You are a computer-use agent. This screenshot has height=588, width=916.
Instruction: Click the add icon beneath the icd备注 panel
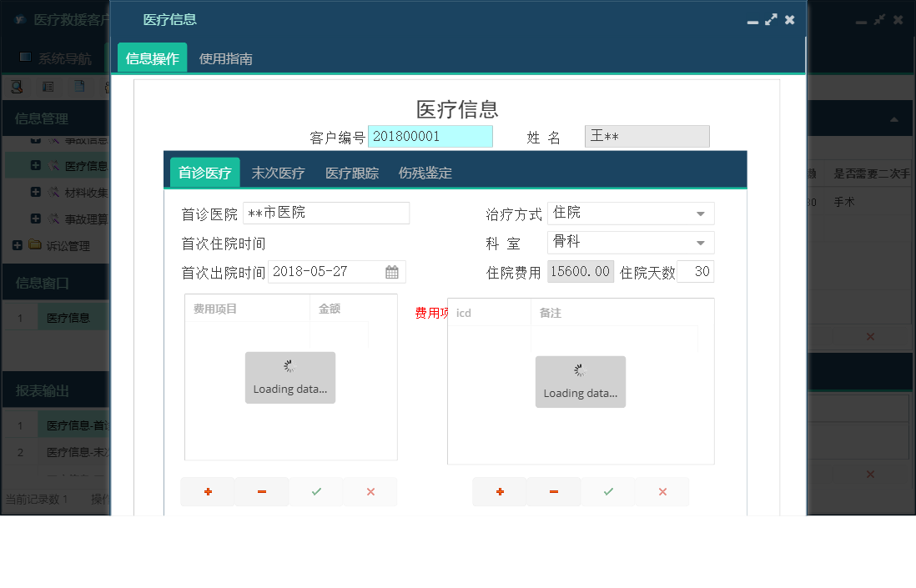click(x=500, y=492)
